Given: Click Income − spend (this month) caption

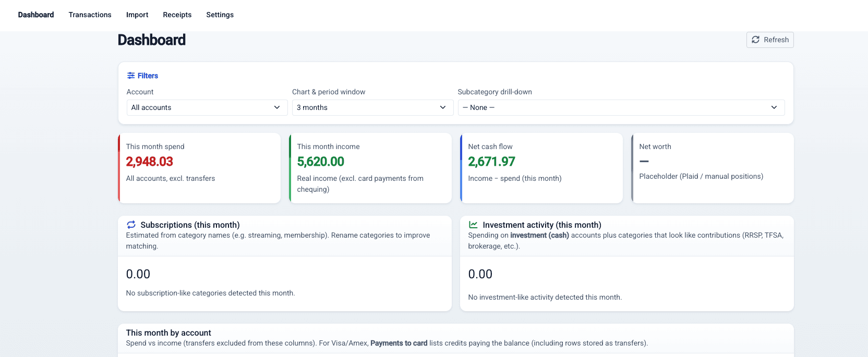Looking at the screenshot, I should (x=515, y=178).
